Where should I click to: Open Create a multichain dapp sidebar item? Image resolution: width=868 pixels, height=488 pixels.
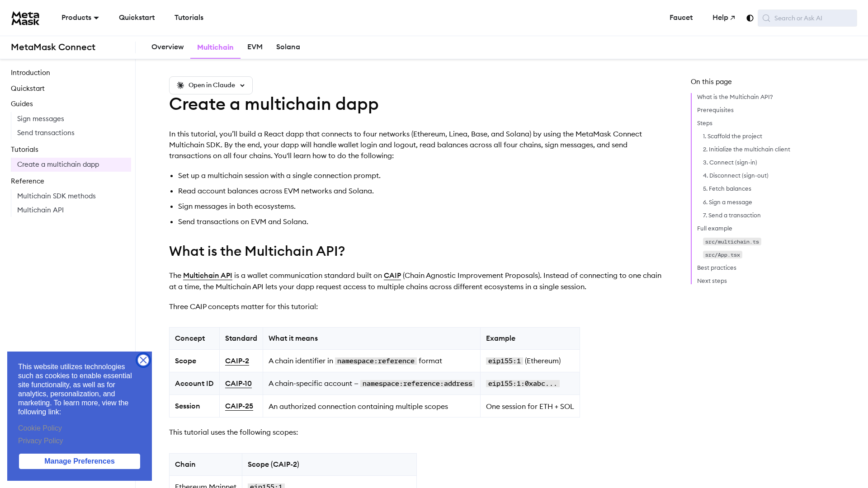click(x=71, y=164)
